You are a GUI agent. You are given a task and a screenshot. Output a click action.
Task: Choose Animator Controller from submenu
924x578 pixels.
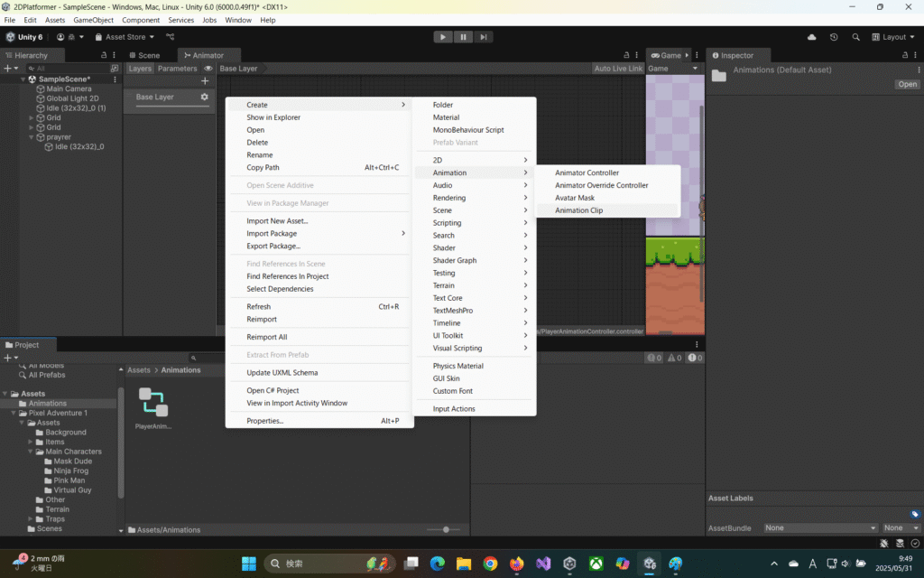(607, 172)
